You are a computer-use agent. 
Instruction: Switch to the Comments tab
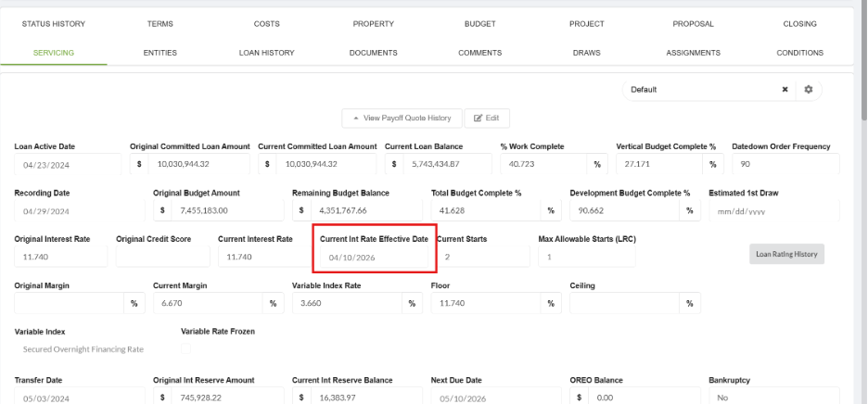click(480, 53)
